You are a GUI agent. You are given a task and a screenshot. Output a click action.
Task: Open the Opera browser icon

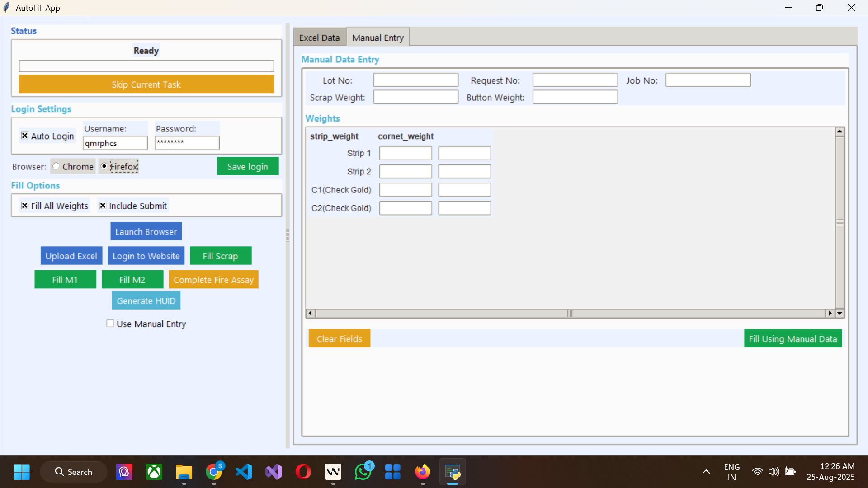point(303,471)
